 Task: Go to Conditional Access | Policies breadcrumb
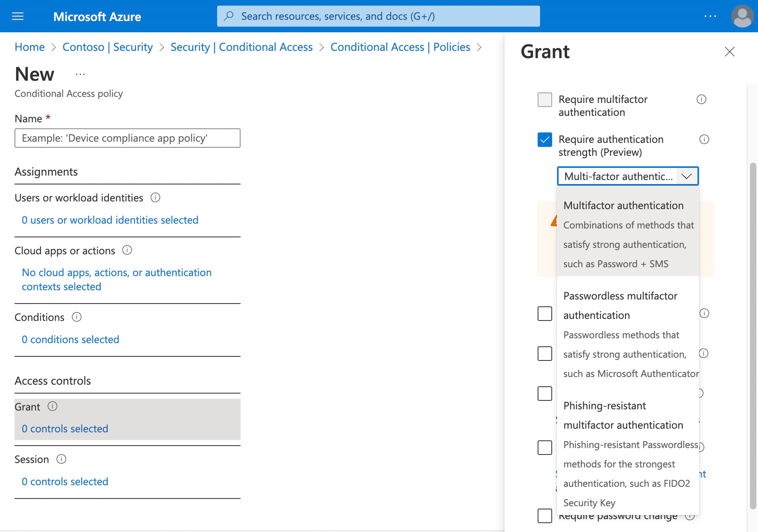[x=400, y=47]
